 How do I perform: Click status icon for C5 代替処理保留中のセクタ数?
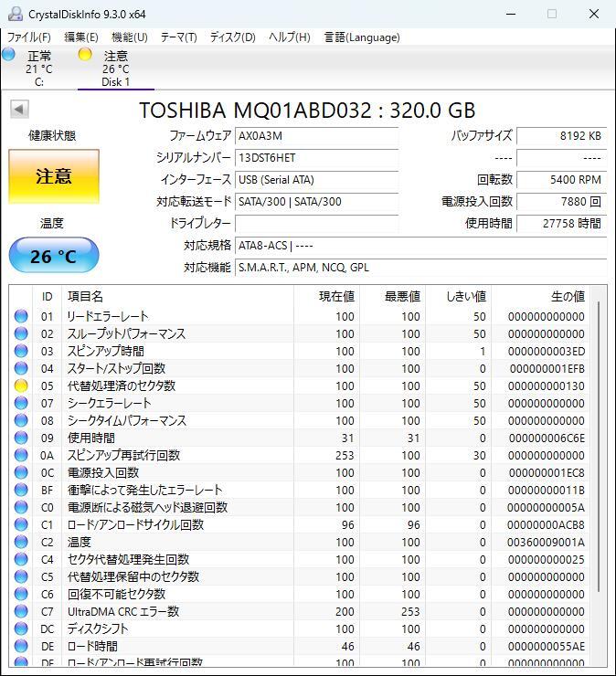[21, 576]
